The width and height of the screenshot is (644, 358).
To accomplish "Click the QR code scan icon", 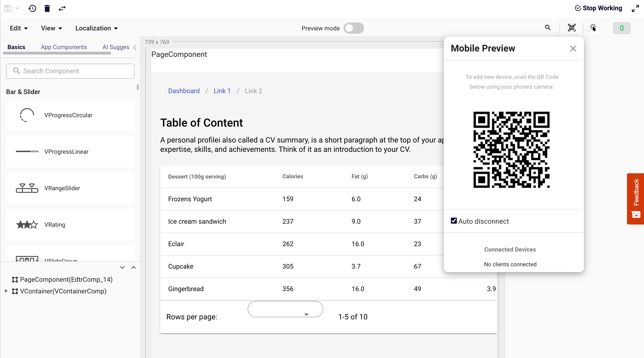I will tap(572, 28).
